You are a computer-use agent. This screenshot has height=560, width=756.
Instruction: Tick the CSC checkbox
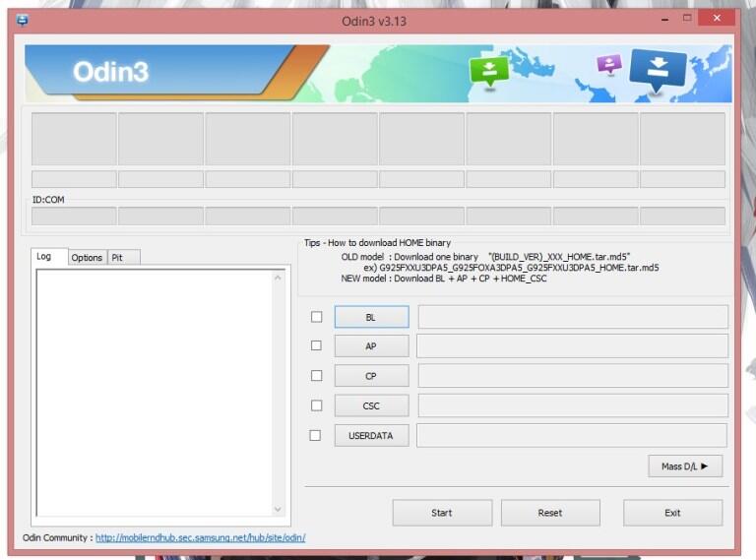(316, 405)
